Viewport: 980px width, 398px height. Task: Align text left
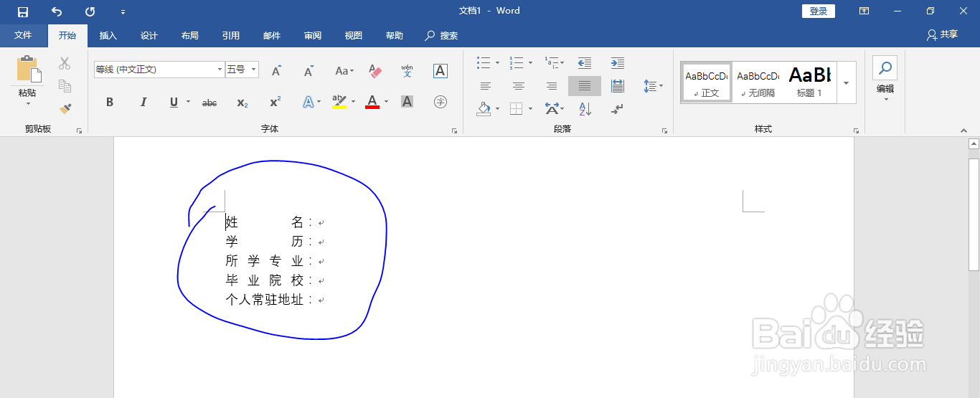[x=486, y=87]
